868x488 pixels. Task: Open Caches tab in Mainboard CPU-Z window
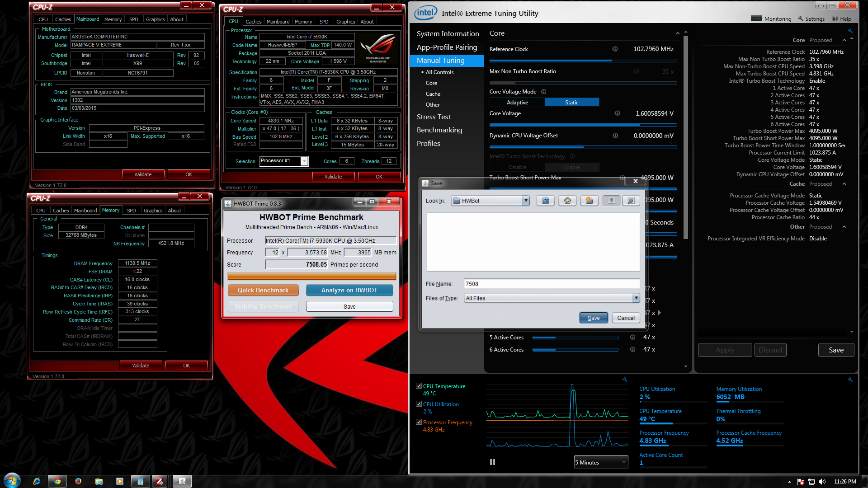63,19
